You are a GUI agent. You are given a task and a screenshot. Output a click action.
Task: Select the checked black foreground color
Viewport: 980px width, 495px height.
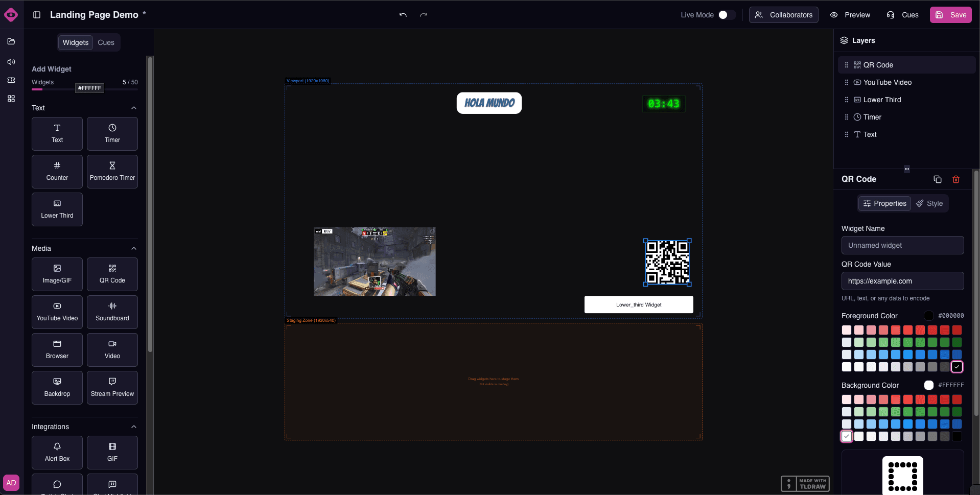point(956,367)
